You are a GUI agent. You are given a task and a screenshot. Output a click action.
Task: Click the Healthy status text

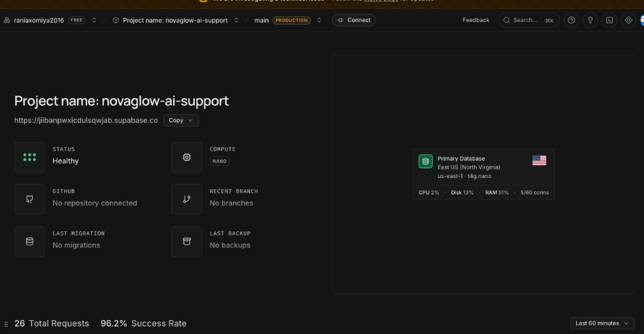pyautogui.click(x=65, y=161)
